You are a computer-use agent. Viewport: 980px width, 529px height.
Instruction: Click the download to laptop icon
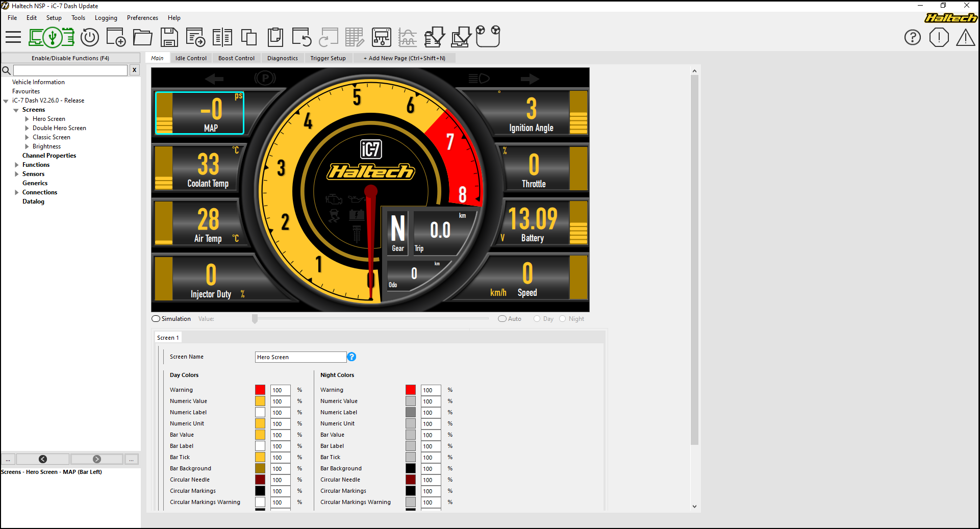[461, 37]
